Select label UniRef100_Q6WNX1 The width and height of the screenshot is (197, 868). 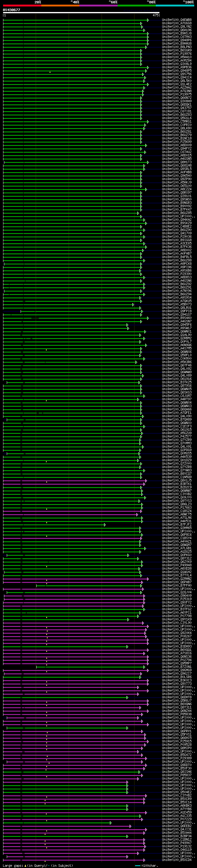tap(177, 332)
